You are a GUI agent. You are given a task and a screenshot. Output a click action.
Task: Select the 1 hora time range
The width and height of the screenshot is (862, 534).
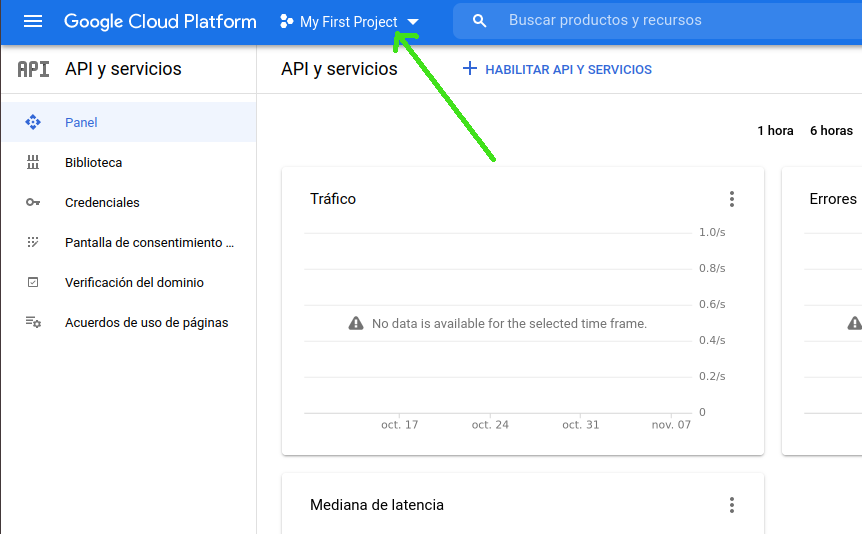tap(775, 130)
